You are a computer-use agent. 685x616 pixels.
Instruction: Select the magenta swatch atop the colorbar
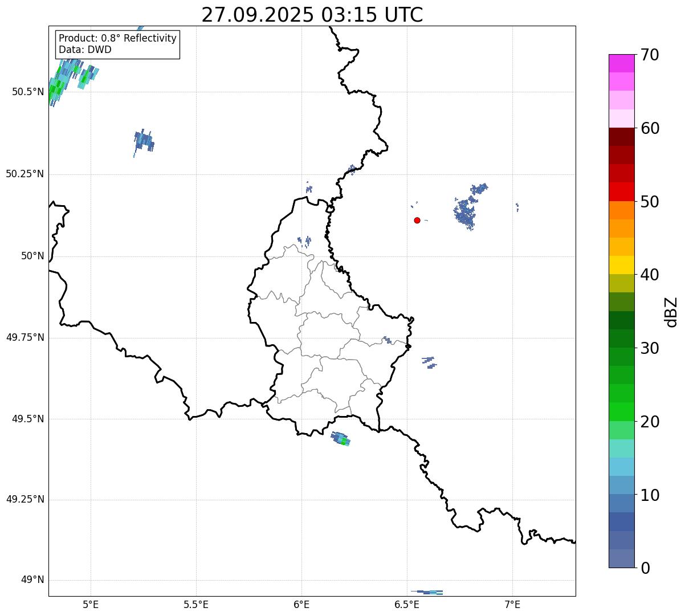click(x=621, y=63)
